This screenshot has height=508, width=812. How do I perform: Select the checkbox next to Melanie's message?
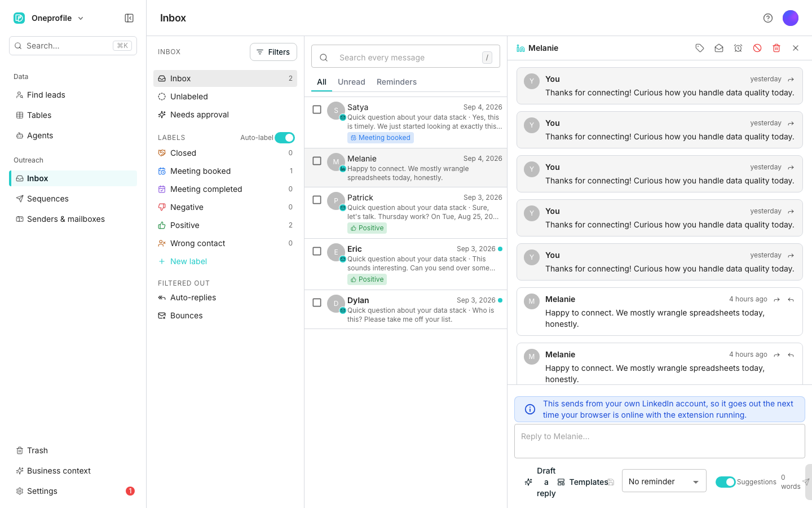(x=317, y=161)
